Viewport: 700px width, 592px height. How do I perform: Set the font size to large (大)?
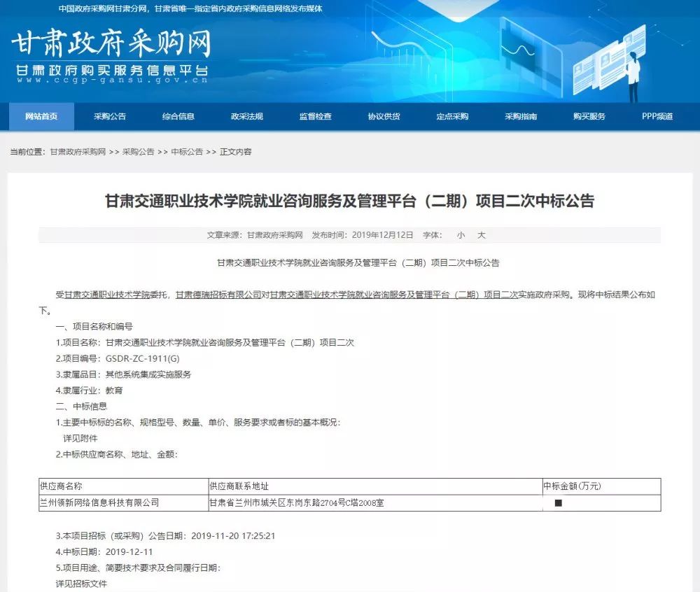click(x=481, y=235)
